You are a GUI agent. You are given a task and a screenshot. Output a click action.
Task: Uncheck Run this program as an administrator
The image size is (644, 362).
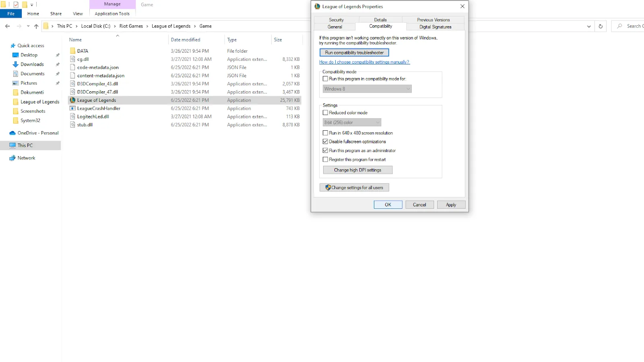tap(325, 150)
